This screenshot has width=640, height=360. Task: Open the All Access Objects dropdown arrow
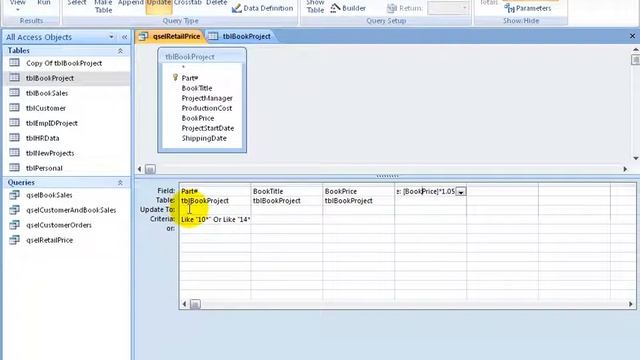click(111, 37)
